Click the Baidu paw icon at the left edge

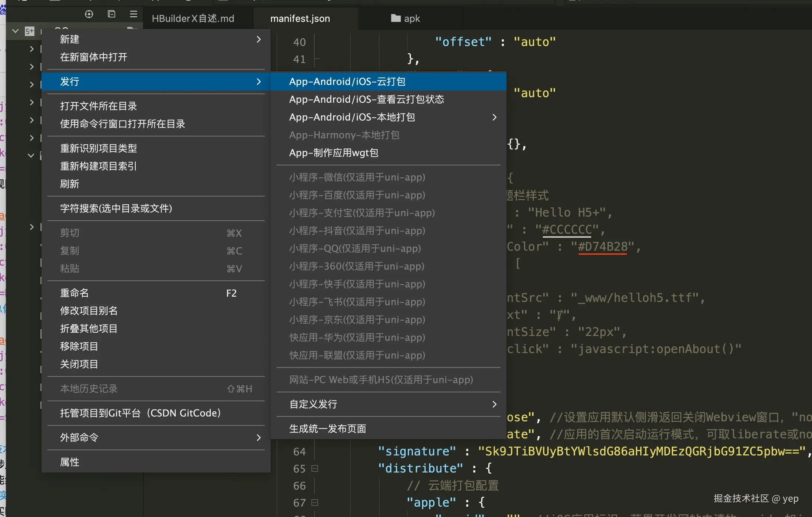pos(3,9)
